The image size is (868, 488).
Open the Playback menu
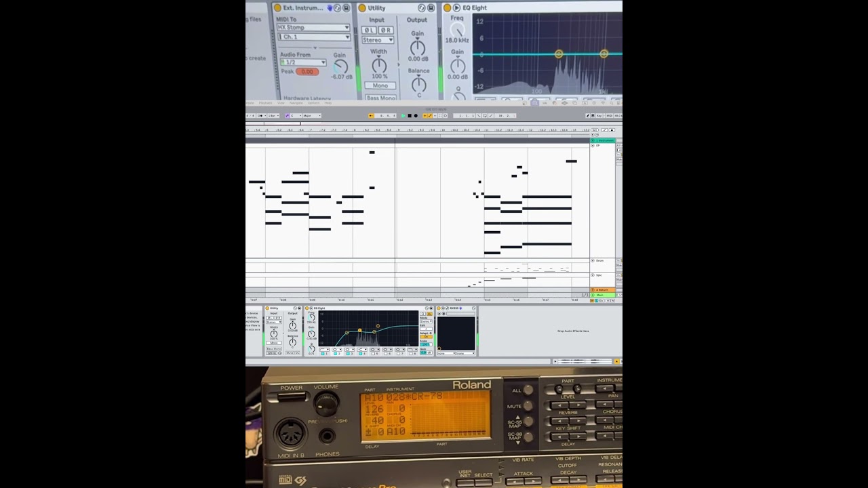[x=265, y=103]
